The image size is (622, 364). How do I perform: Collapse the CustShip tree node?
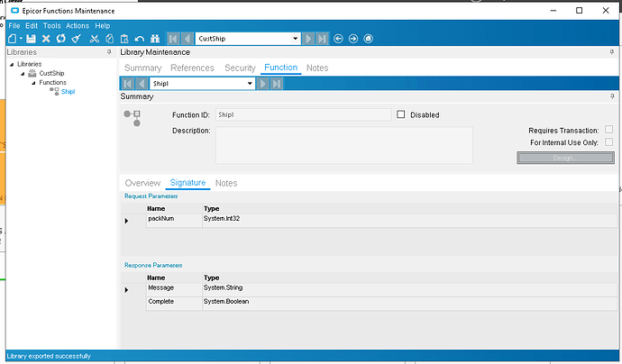pos(23,74)
